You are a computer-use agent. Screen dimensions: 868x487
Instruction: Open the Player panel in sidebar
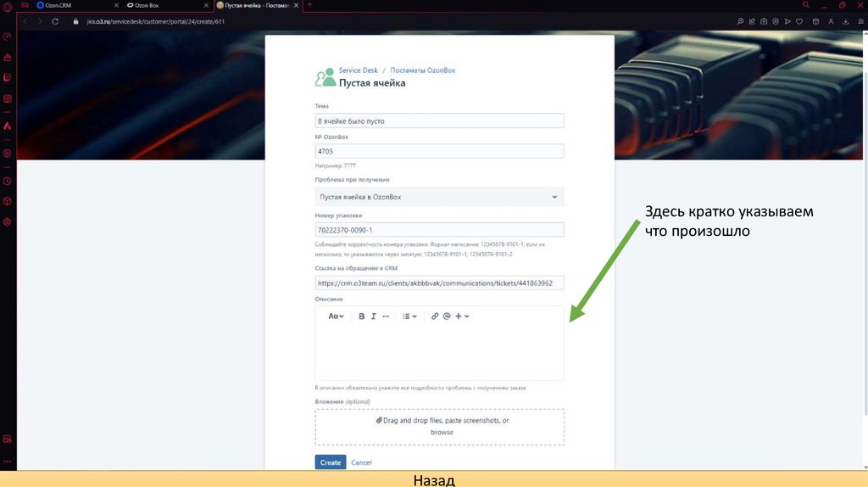pyautogui.click(x=7, y=154)
